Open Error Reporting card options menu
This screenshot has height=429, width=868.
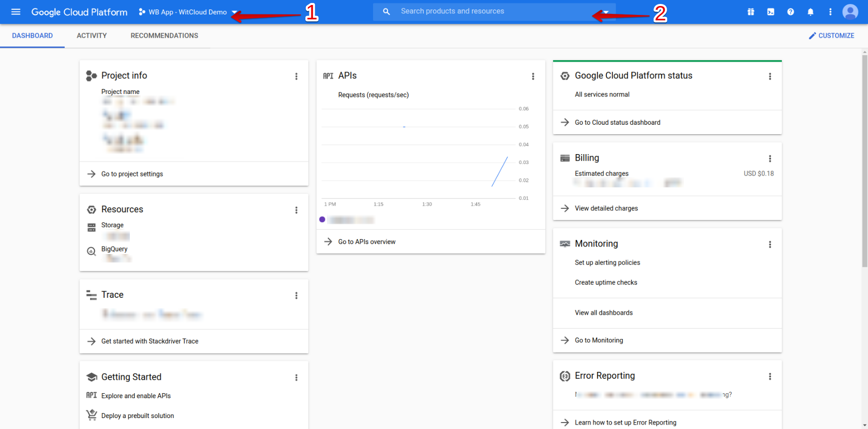770,377
